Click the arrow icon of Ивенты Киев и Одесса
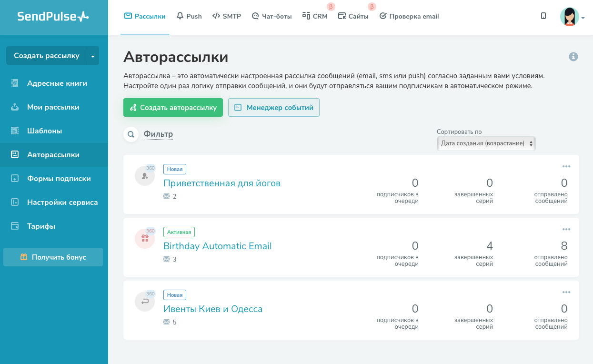 (145, 301)
